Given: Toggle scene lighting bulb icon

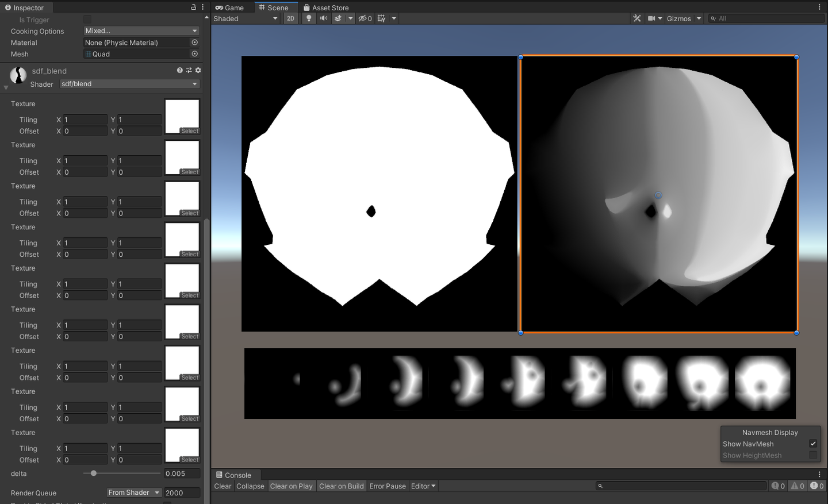Looking at the screenshot, I should (x=309, y=18).
